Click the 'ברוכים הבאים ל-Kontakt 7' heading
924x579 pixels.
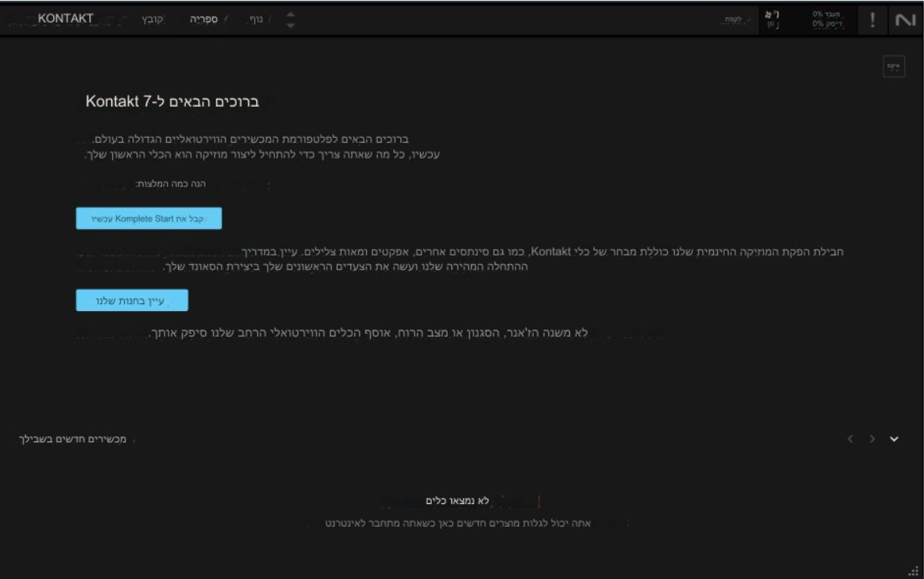click(x=172, y=101)
